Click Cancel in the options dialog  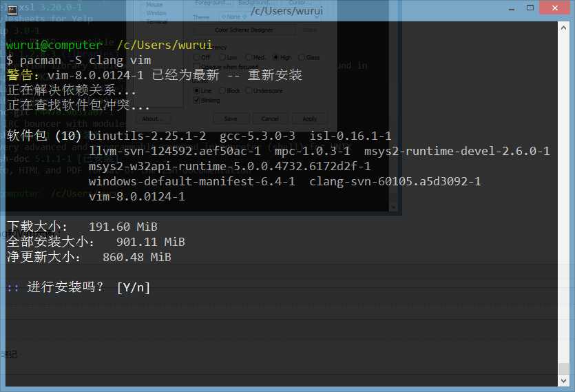click(x=270, y=118)
